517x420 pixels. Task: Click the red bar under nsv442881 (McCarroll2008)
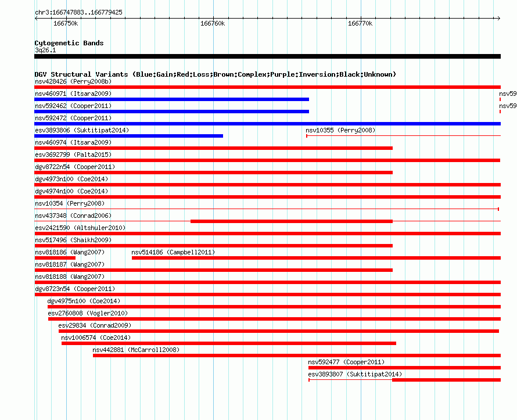[297, 356]
